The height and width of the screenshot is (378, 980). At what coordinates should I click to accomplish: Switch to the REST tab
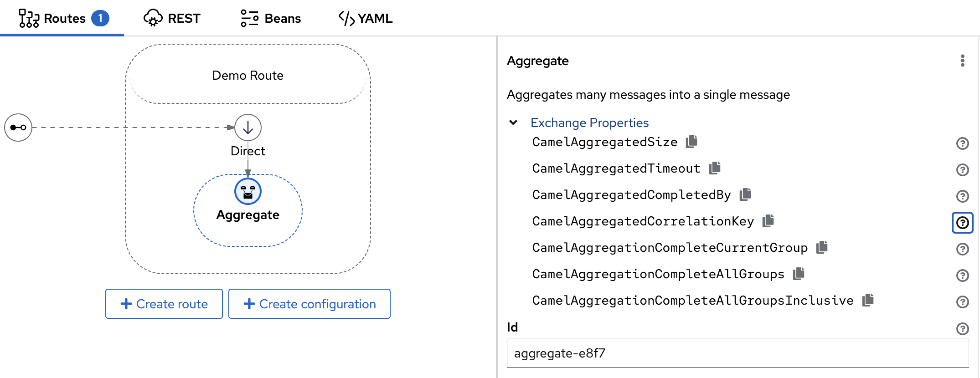(x=172, y=18)
